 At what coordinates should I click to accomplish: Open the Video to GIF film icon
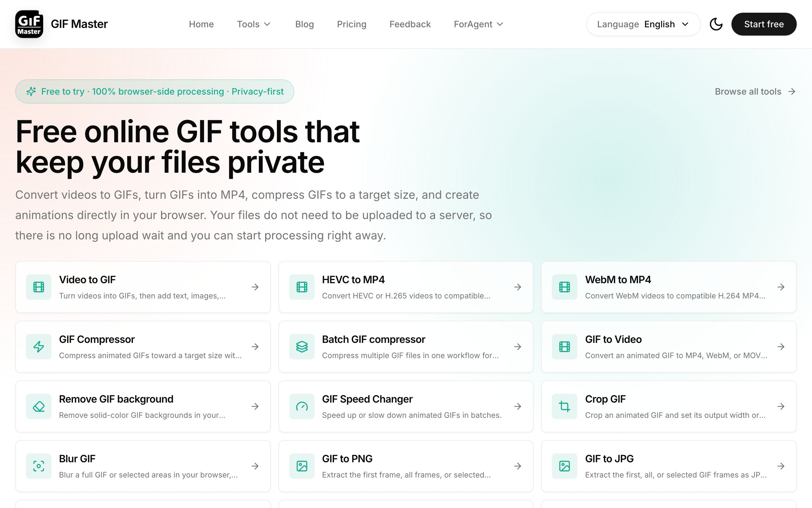point(39,287)
